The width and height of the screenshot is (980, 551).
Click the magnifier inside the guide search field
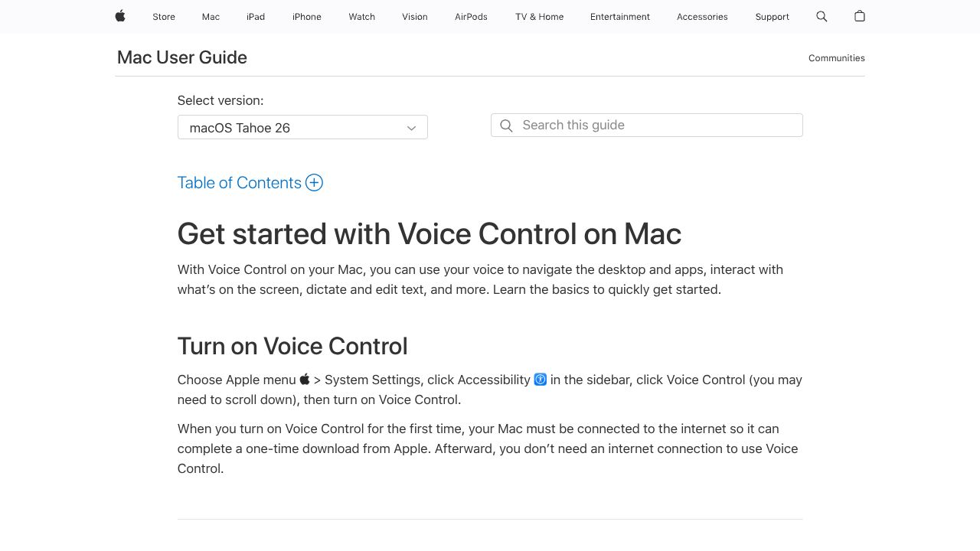506,125
